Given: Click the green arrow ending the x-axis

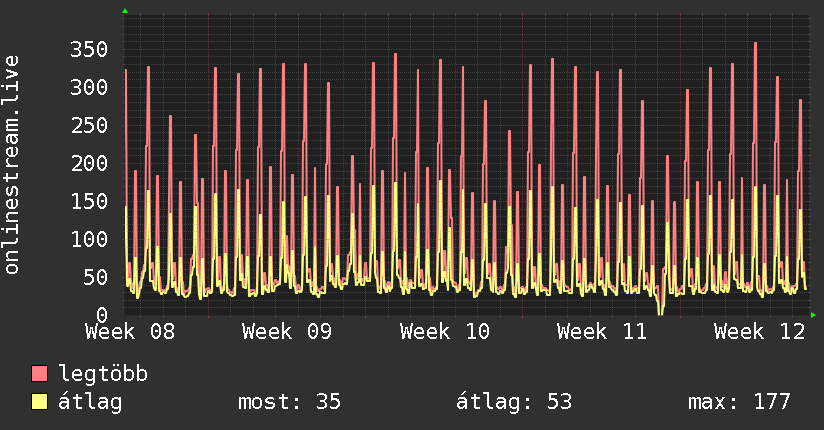Looking at the screenshot, I should click(x=813, y=315).
